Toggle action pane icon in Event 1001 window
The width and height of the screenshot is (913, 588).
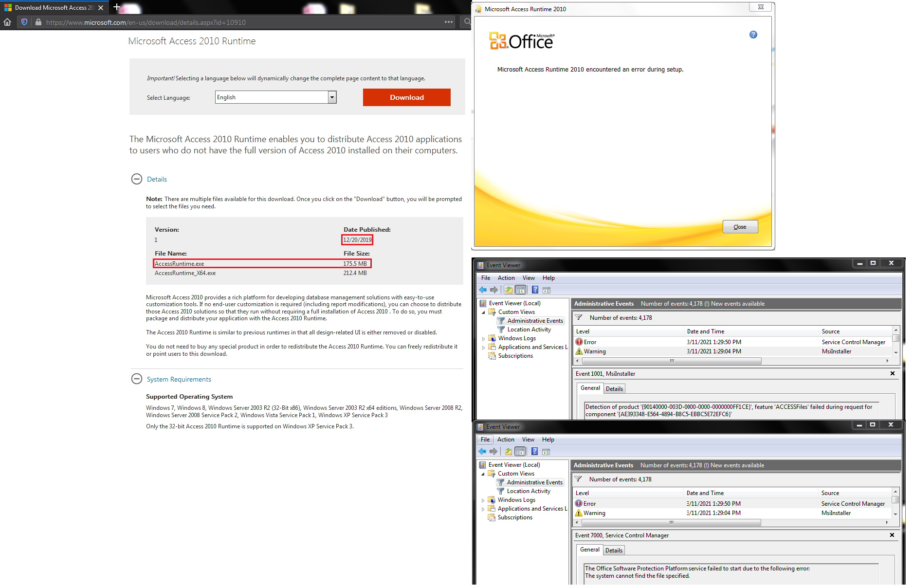click(547, 290)
